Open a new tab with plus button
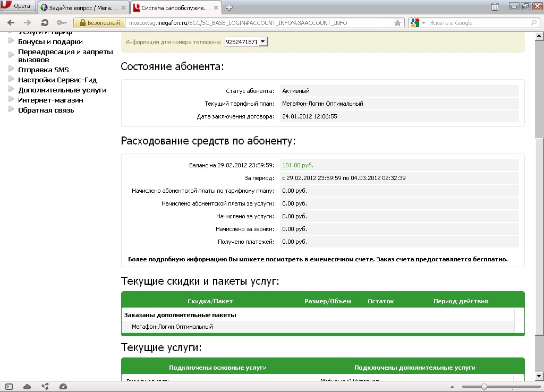This screenshot has height=392, width=544. coord(229,7)
